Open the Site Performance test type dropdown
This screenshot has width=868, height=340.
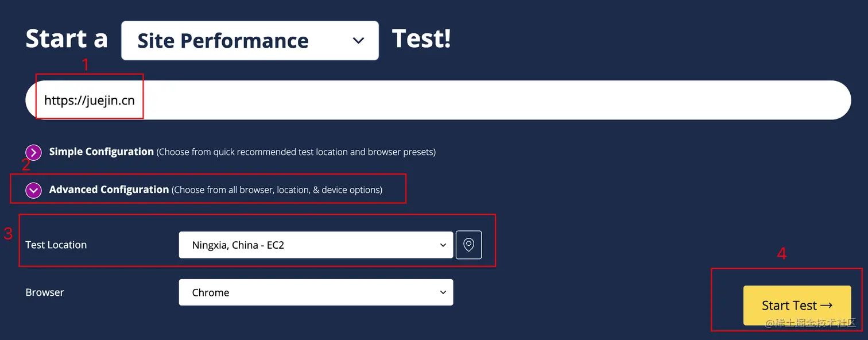tap(250, 41)
